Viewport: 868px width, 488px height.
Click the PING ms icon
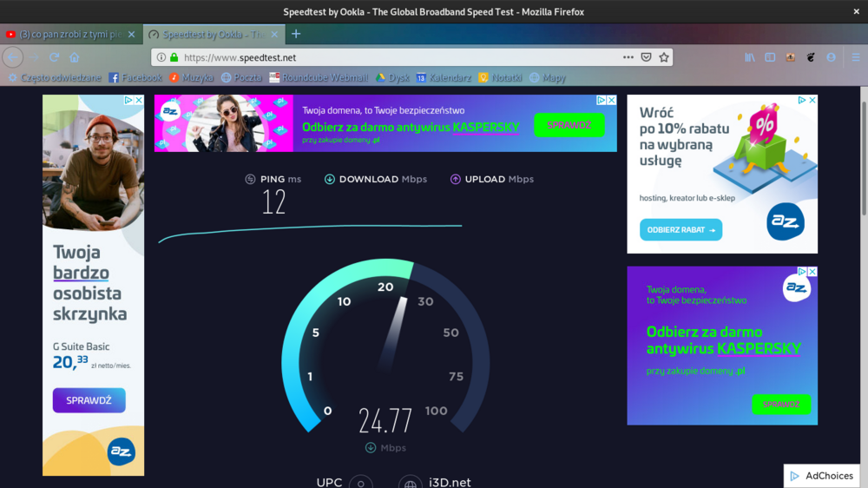click(250, 179)
